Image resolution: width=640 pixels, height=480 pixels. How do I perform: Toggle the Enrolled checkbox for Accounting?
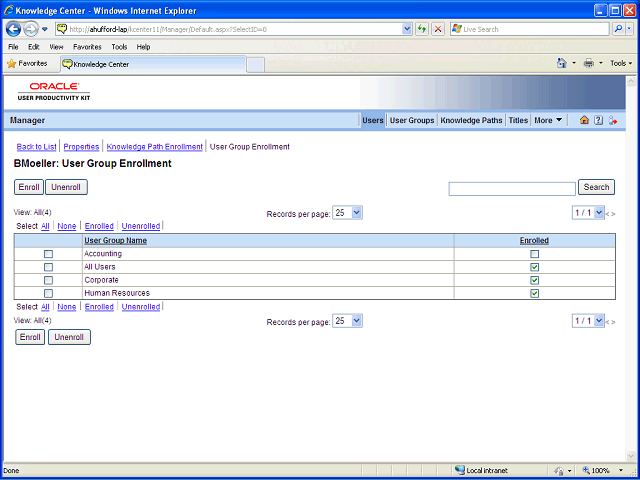tap(534, 254)
